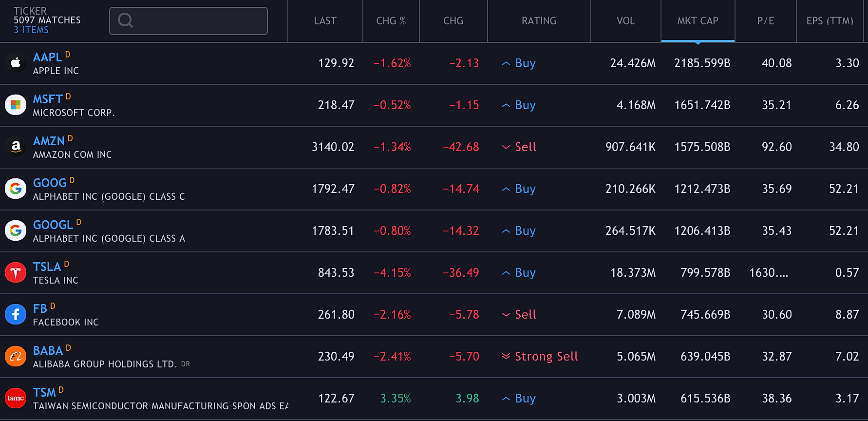
Task: Click the -4.15% change value
Action: pyautogui.click(x=392, y=273)
